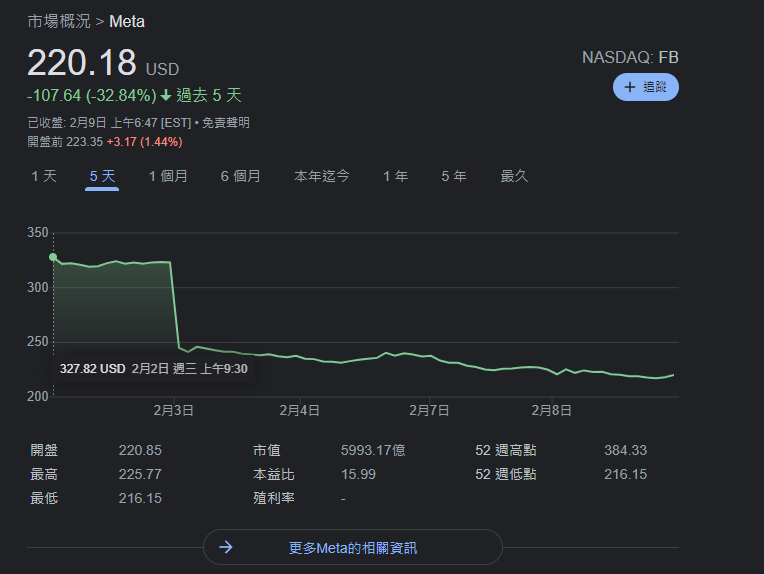Select the 1 天 time range tab
The image size is (764, 574).
tap(44, 176)
